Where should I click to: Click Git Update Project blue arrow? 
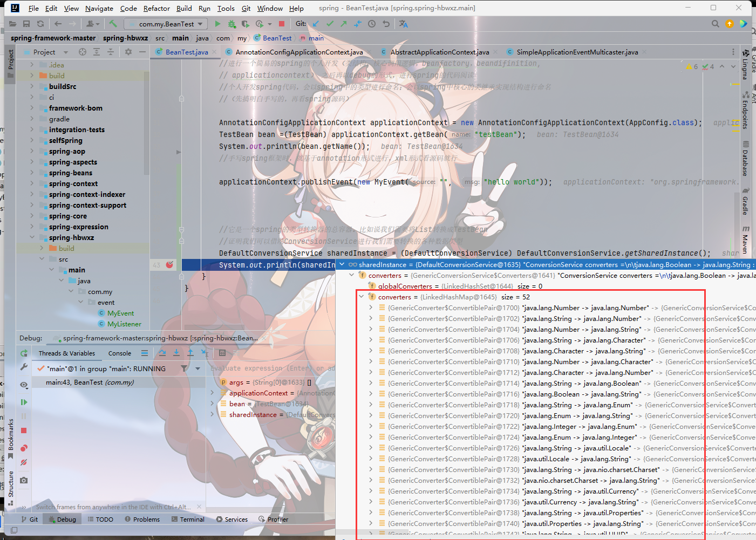tap(316, 24)
